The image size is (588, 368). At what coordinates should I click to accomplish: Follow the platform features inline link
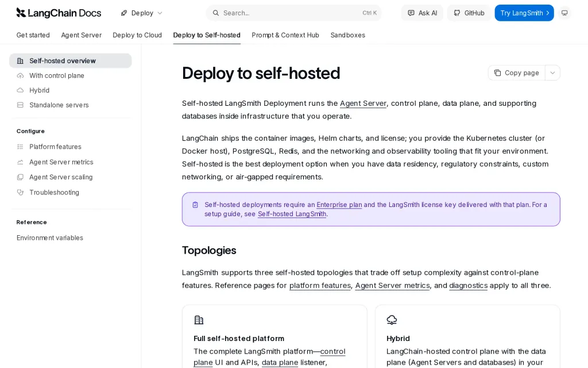click(320, 285)
